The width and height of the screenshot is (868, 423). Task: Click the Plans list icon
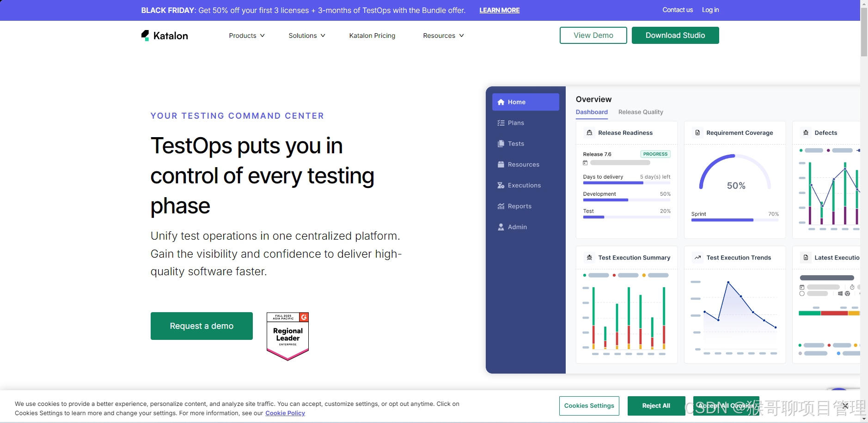pyautogui.click(x=501, y=123)
